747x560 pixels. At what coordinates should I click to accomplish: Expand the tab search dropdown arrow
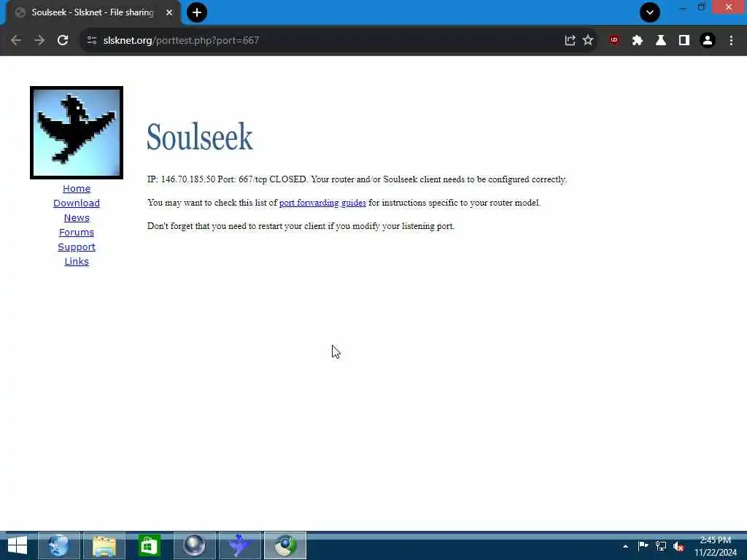pos(650,12)
